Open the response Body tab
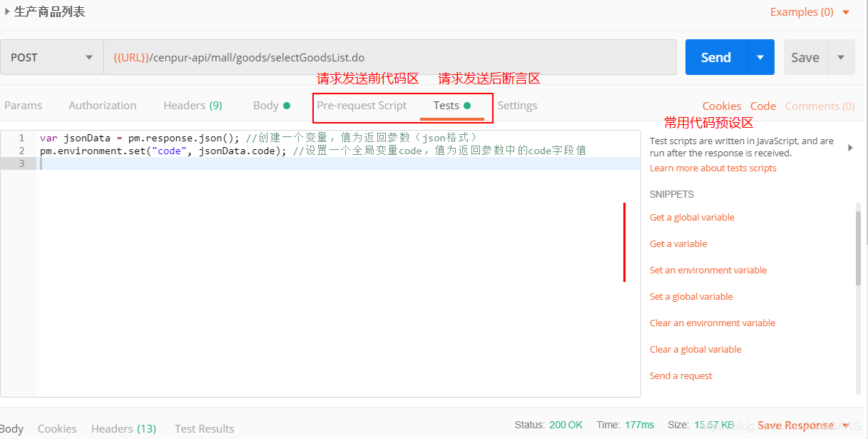 [x=12, y=429]
